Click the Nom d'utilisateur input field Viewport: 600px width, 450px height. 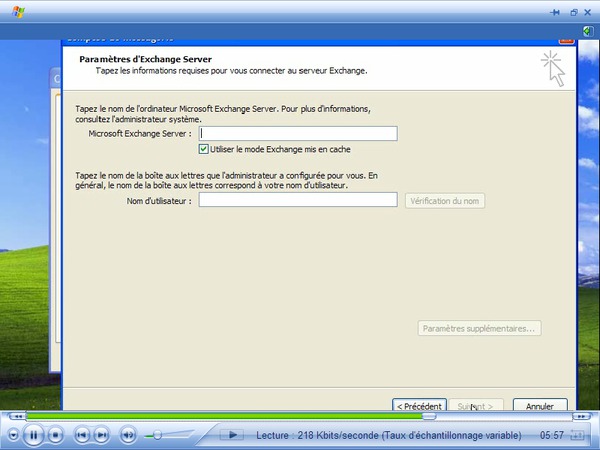[x=298, y=200]
